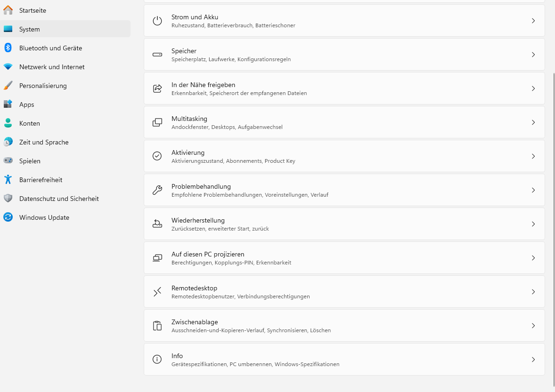Click the Info circle icon
Image resolution: width=555 pixels, height=392 pixels.
pos(157,360)
